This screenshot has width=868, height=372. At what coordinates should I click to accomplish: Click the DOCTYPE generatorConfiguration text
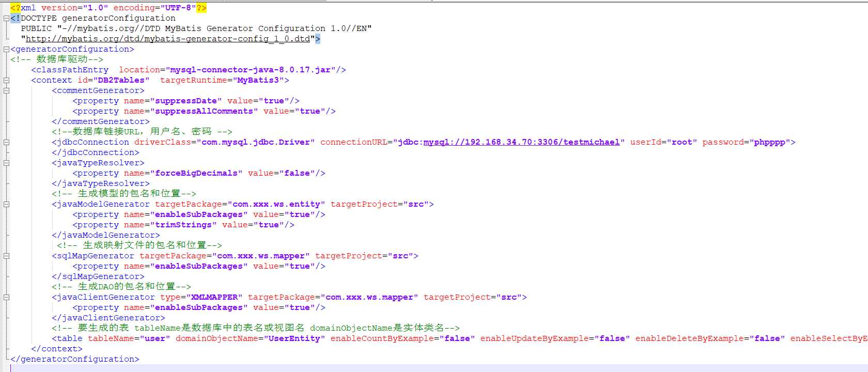pos(98,18)
